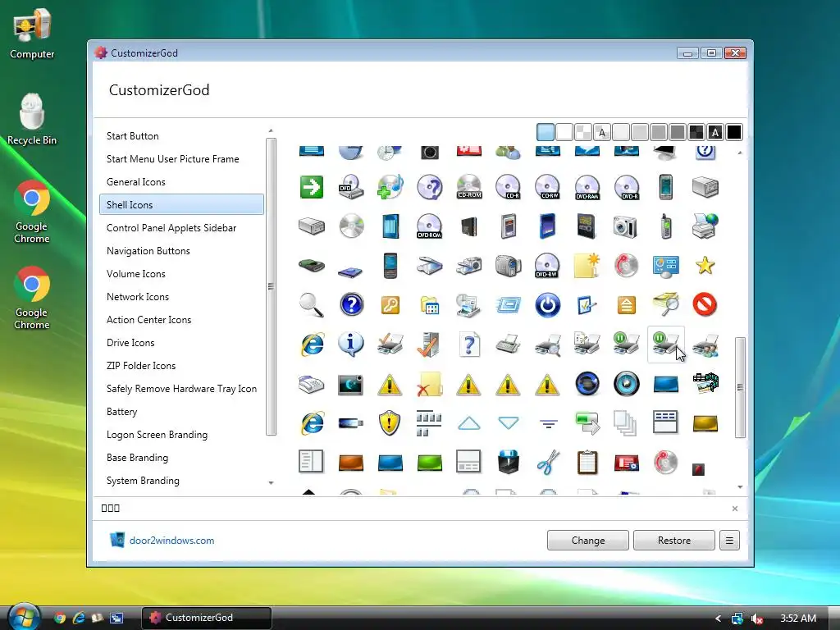Select the DVD-RAM disc icon

point(587,187)
